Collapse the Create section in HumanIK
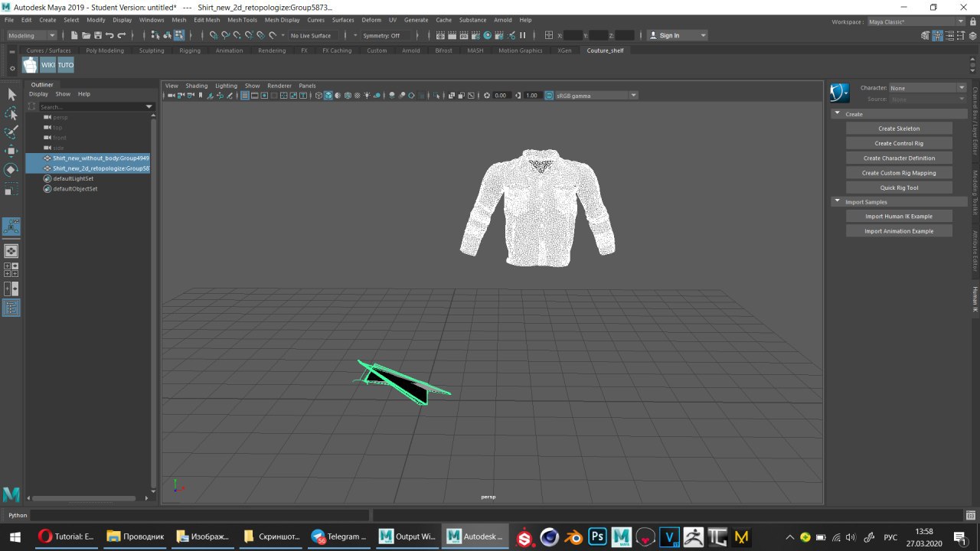The image size is (980, 551). pyautogui.click(x=838, y=113)
